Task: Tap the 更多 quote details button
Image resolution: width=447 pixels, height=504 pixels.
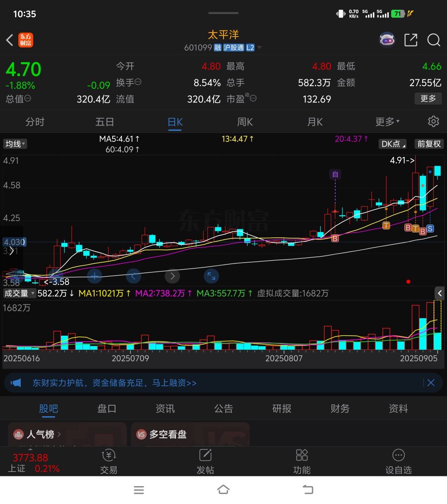Action: pyautogui.click(x=428, y=98)
